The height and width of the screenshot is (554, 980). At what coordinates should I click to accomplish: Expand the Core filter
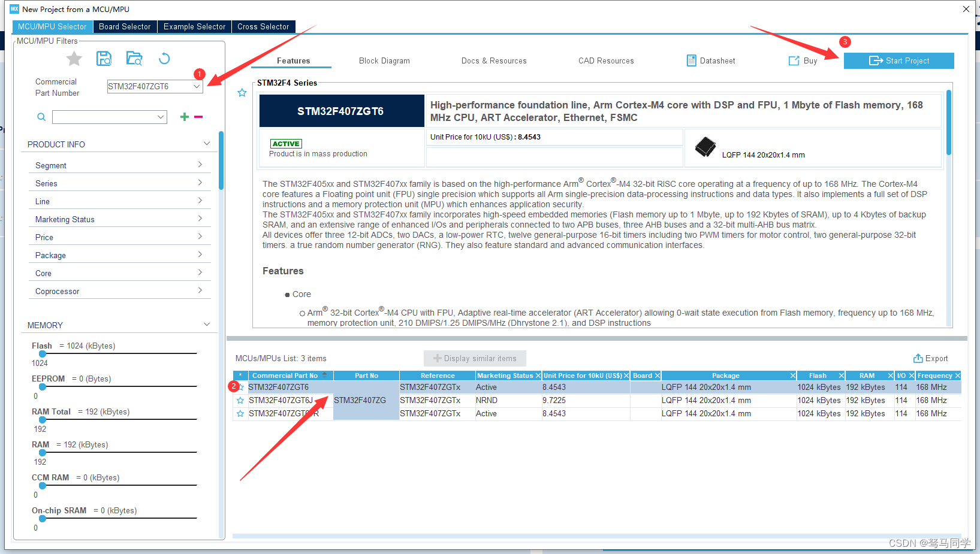tap(200, 273)
